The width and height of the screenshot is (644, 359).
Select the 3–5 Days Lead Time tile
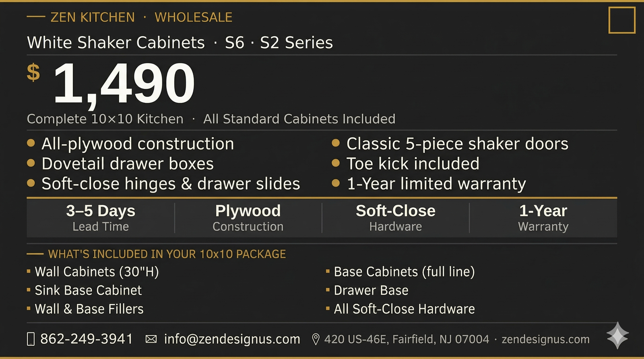pyautogui.click(x=101, y=217)
